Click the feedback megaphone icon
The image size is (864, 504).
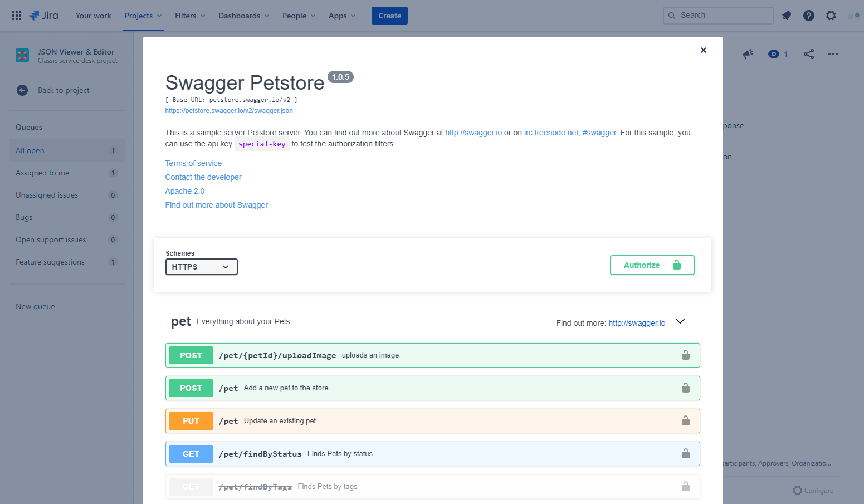coord(748,54)
